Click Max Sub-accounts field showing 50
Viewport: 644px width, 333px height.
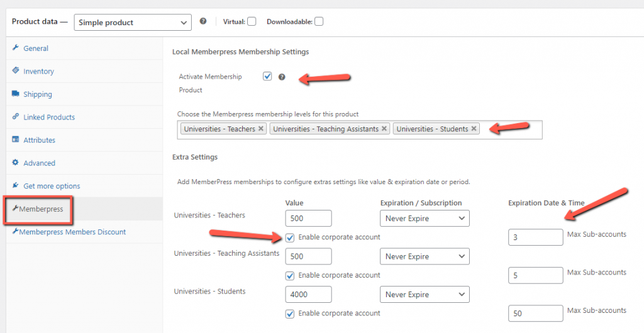tap(535, 313)
